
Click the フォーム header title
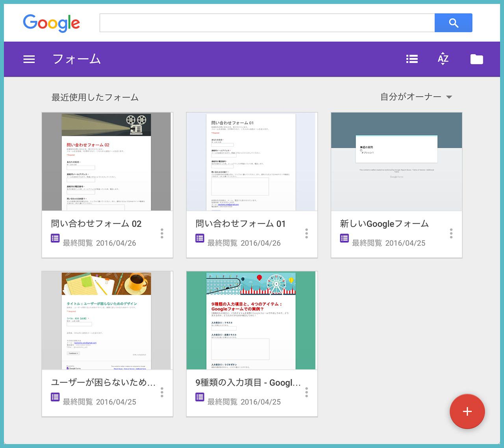tap(77, 59)
